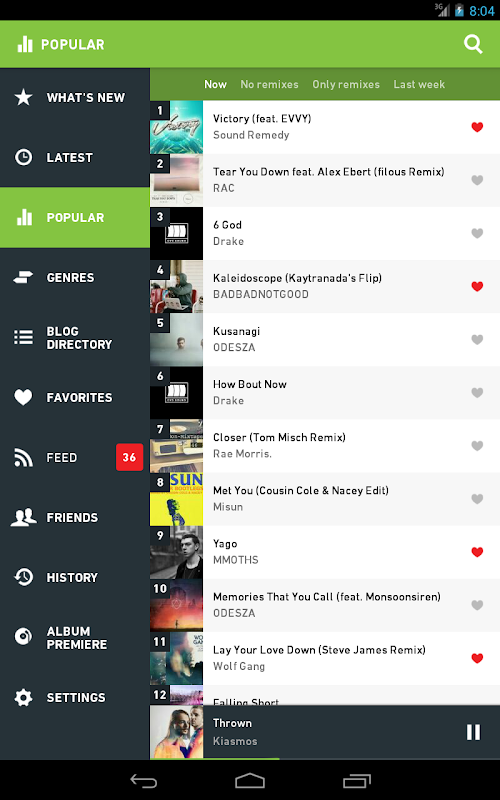500x800 pixels.
Task: Open Blog Directory list icon
Action: click(23, 337)
